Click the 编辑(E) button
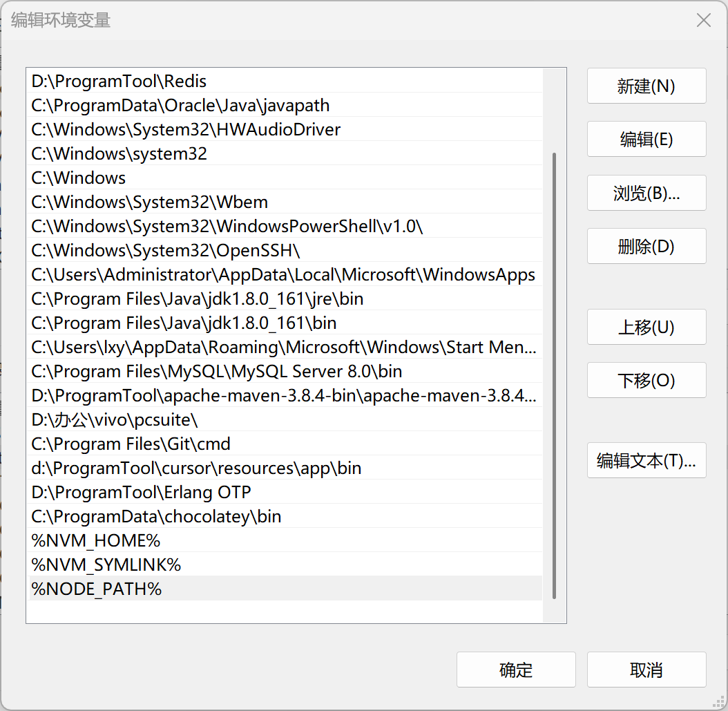Screen dimensions: 728x711 pyautogui.click(x=646, y=140)
